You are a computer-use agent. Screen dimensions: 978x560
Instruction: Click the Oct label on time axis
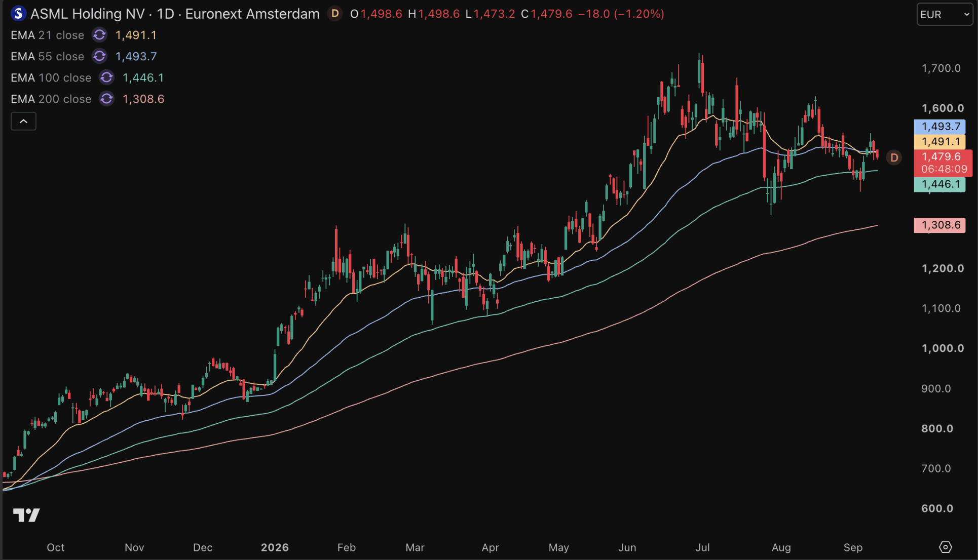[x=56, y=547]
